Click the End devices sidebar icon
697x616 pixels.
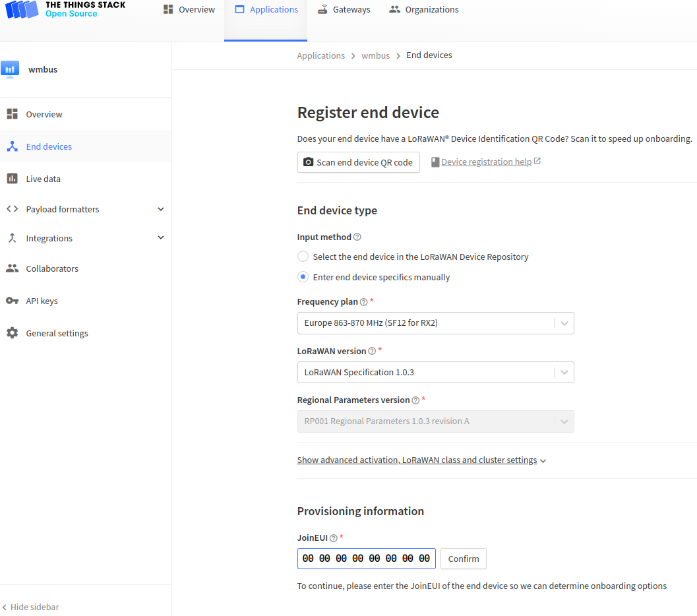[12, 146]
